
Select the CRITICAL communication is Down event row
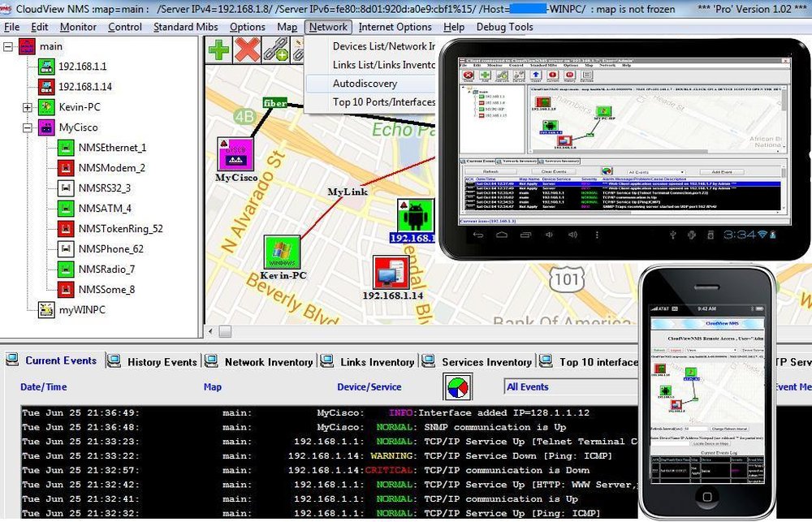coord(330,470)
